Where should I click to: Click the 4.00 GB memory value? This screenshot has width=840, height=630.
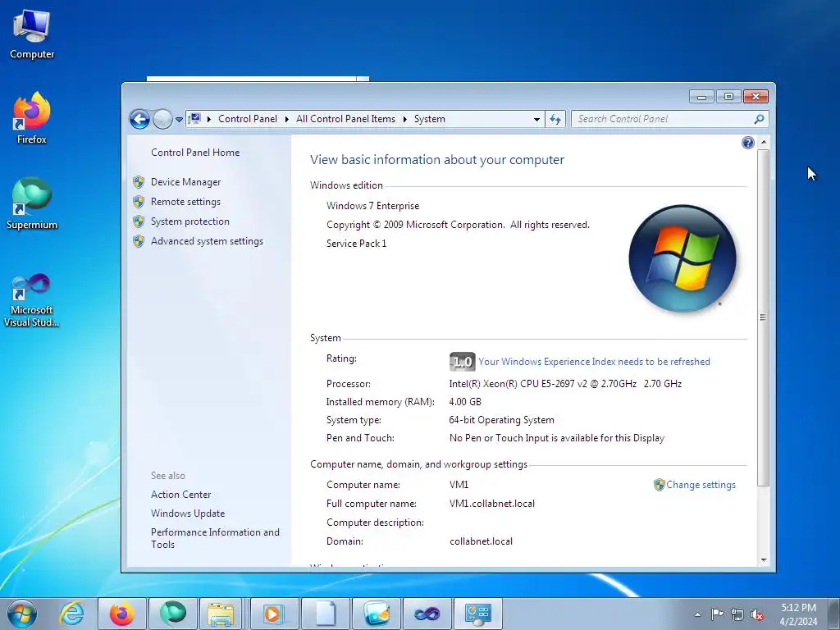click(x=465, y=402)
